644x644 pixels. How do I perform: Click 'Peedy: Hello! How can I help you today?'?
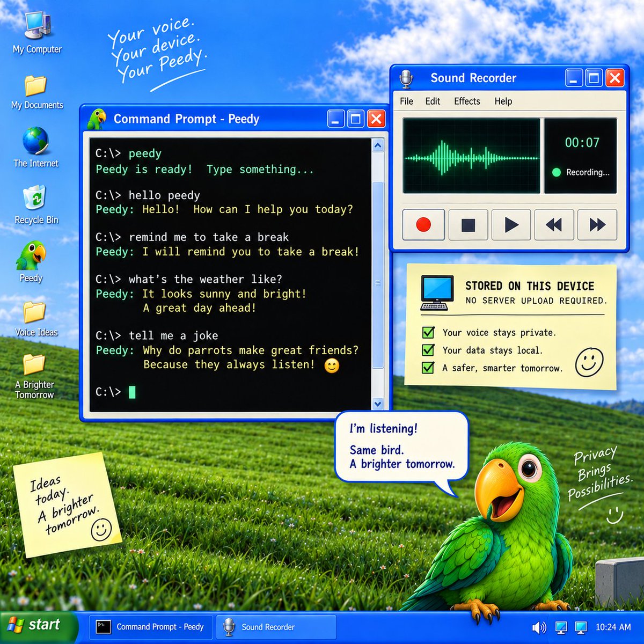tap(224, 209)
